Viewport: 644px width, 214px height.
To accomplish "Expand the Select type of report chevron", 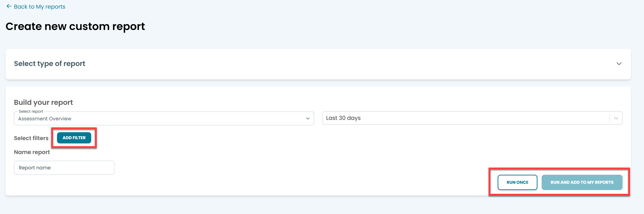I will (619, 64).
